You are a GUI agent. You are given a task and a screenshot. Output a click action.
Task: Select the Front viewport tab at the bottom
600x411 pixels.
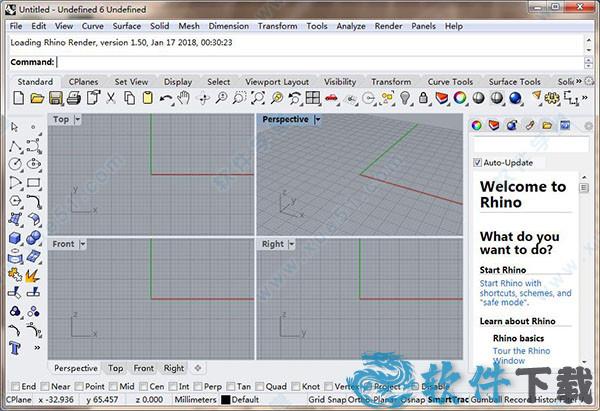pos(143,368)
